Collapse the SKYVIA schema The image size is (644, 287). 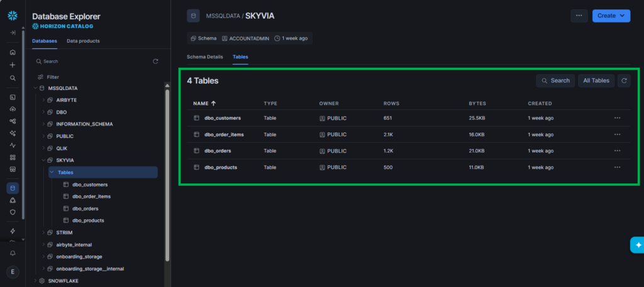[43, 160]
